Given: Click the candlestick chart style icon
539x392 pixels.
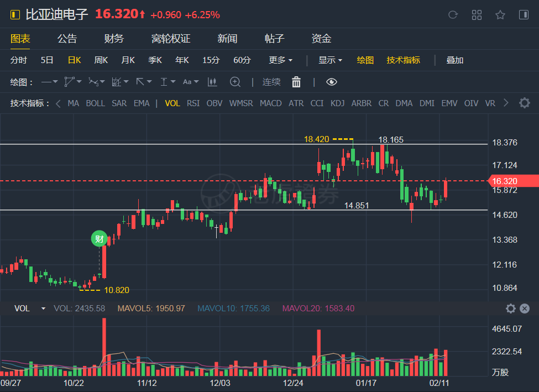Looking at the screenshot, I should pos(212,82).
